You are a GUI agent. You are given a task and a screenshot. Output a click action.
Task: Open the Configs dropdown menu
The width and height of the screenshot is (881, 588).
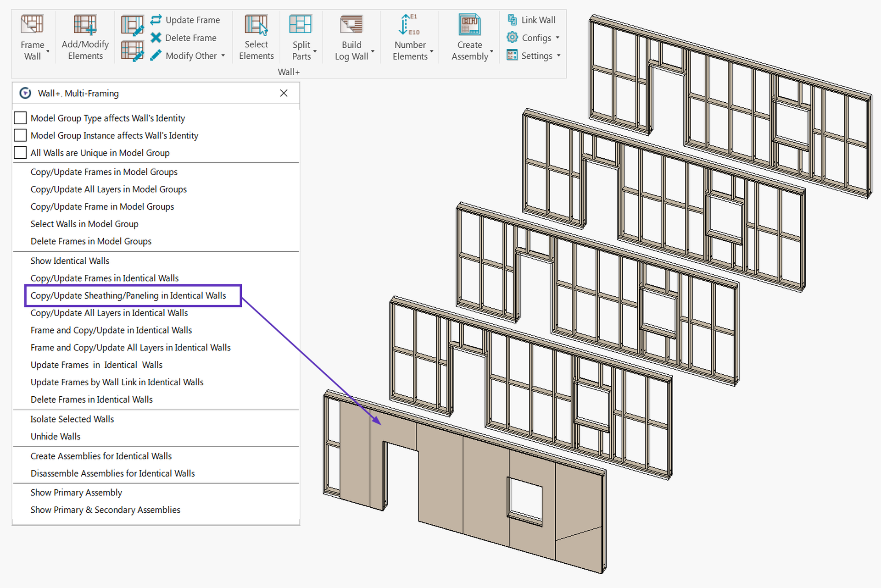(x=558, y=38)
